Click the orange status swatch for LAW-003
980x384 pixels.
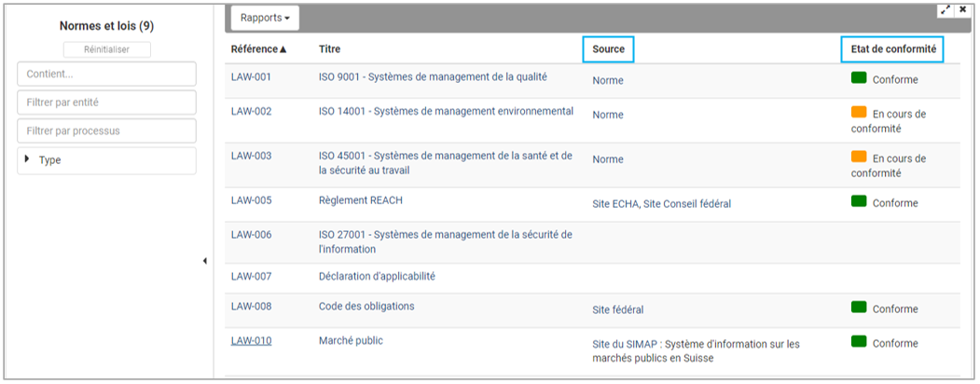(859, 158)
